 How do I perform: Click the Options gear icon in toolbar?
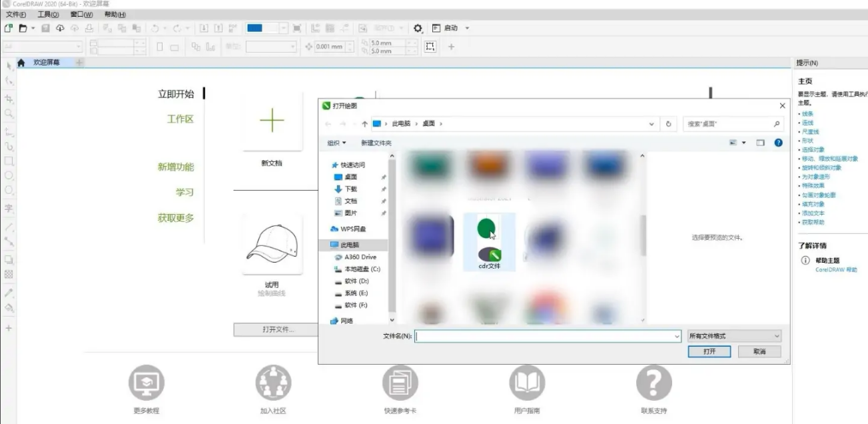point(418,28)
